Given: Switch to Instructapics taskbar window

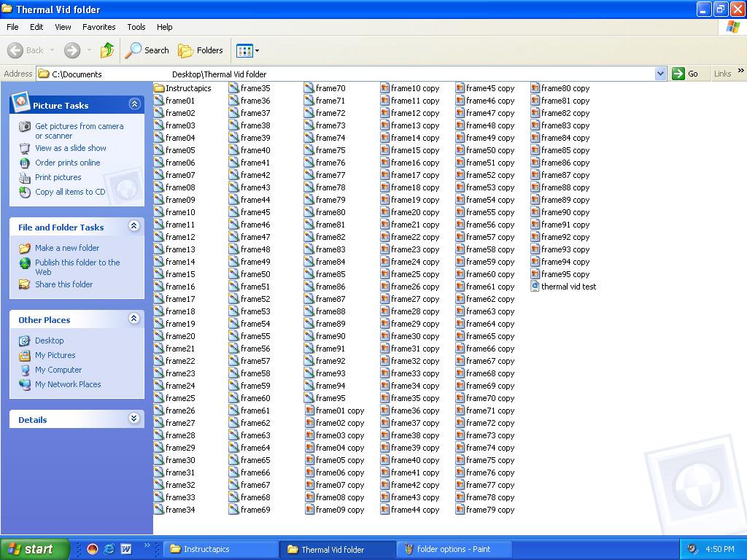Looking at the screenshot, I should pyautogui.click(x=220, y=549).
